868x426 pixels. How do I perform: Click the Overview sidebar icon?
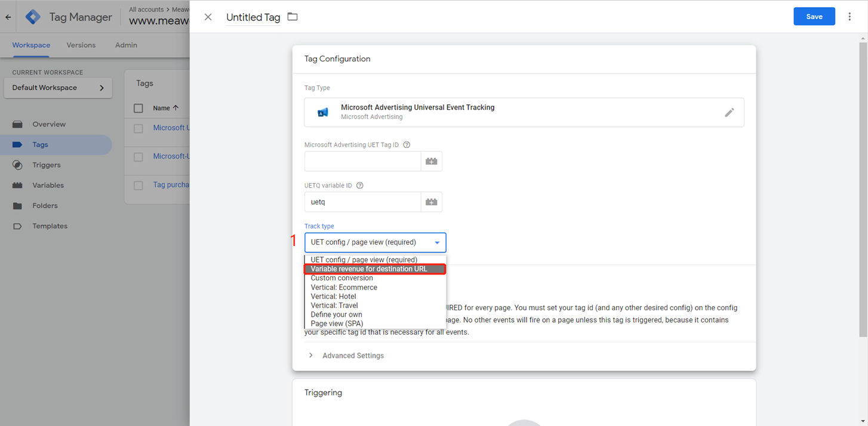point(17,124)
